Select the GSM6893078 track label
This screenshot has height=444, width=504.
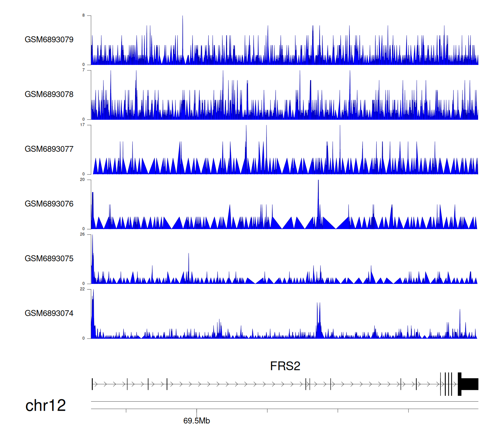[x=49, y=95]
